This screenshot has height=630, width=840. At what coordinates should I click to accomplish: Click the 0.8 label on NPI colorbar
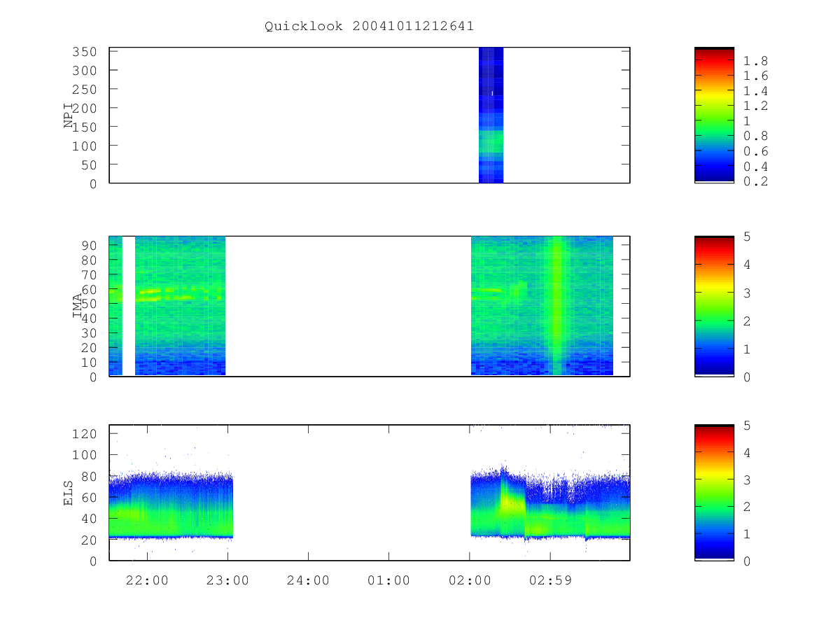tap(755, 136)
